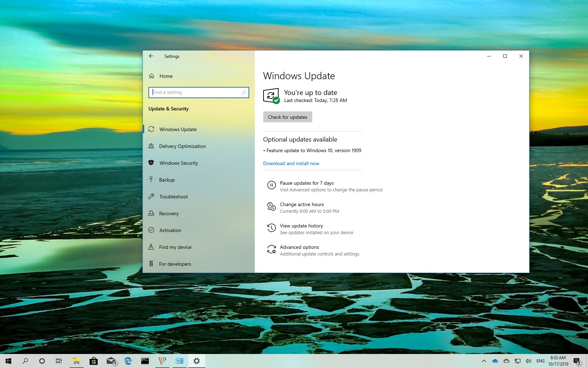
Task: View update history
Action: click(301, 226)
